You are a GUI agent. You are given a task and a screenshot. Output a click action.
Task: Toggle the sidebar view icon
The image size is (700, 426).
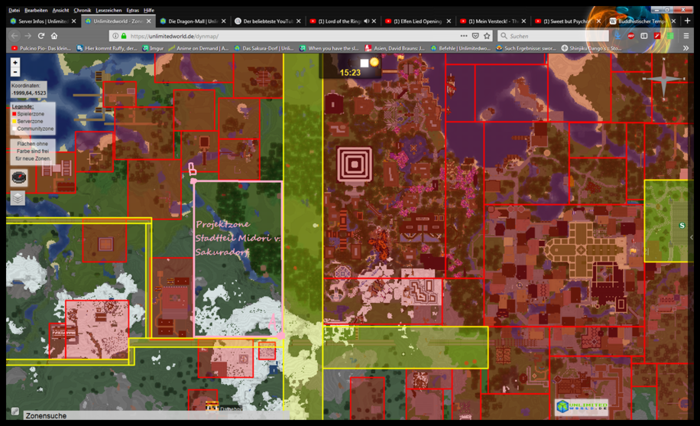(644, 36)
